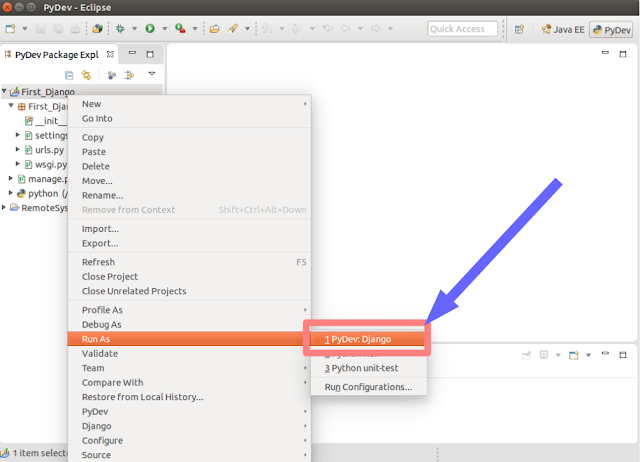Open dropdown arrow next to green Run button
Screen dimensions: 640x462
(x=165, y=29)
